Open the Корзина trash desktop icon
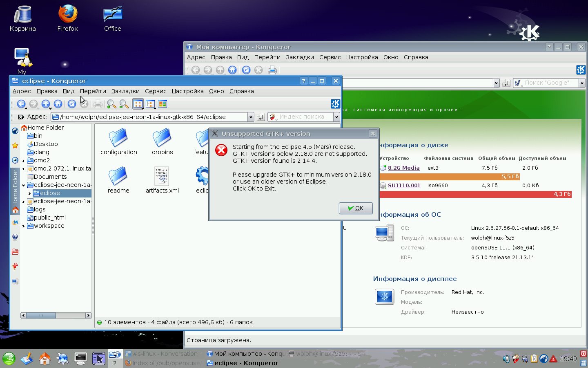588x368 pixels. (x=23, y=18)
